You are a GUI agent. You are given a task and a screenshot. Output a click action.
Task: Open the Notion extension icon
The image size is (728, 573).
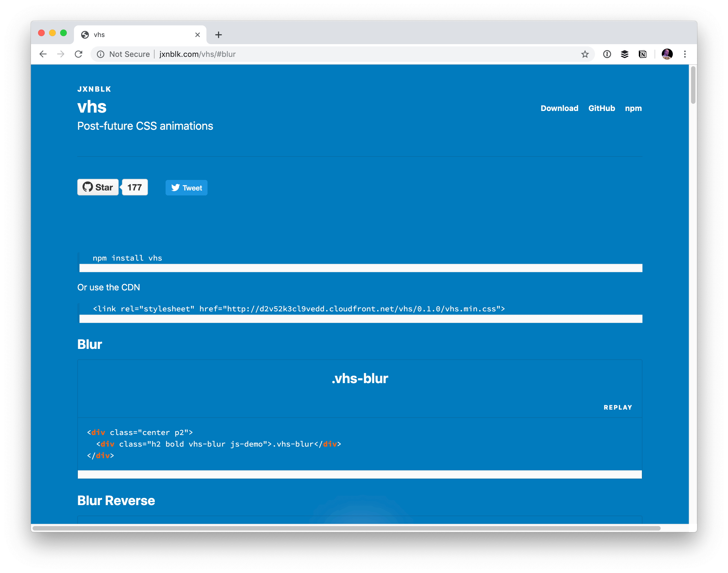tap(642, 54)
